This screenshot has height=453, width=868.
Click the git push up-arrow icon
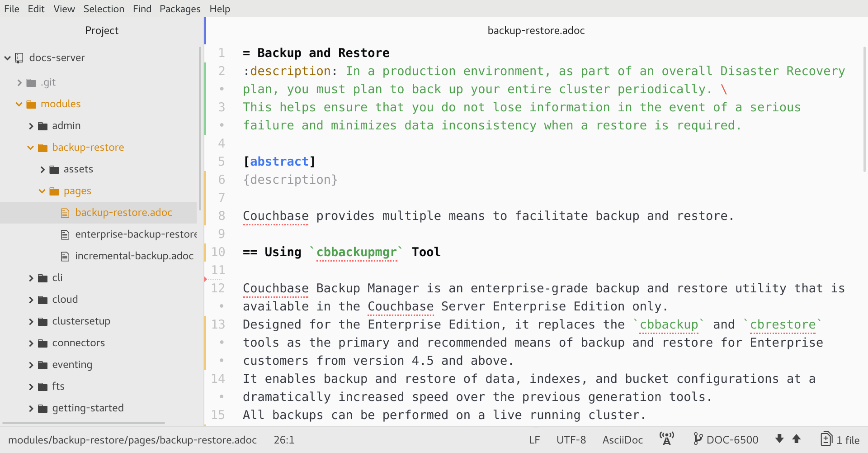(797, 439)
